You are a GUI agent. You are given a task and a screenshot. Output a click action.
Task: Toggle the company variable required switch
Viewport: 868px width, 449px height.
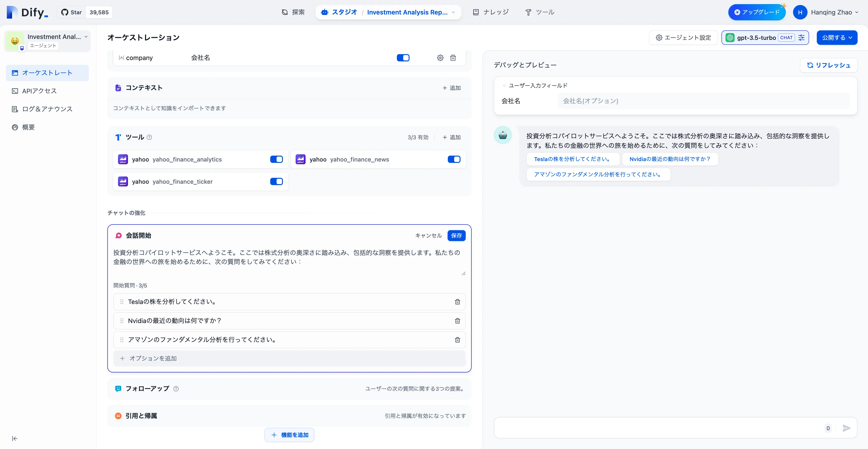pyautogui.click(x=403, y=58)
